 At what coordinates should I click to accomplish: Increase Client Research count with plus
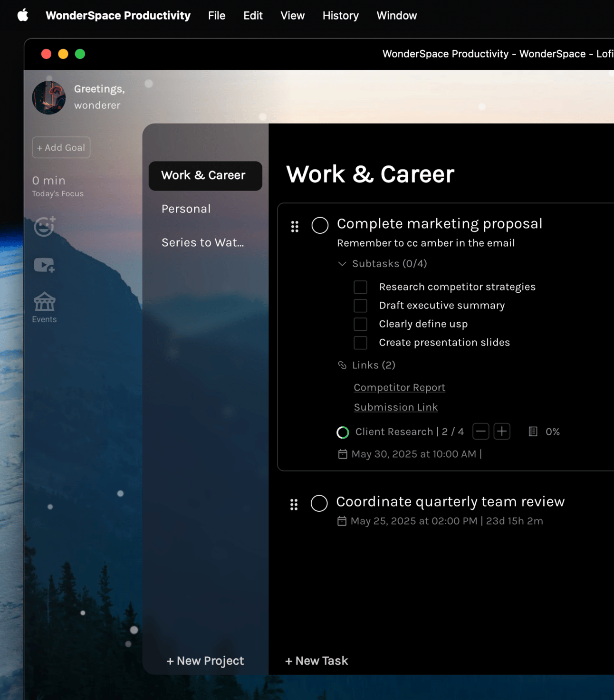[x=502, y=432]
